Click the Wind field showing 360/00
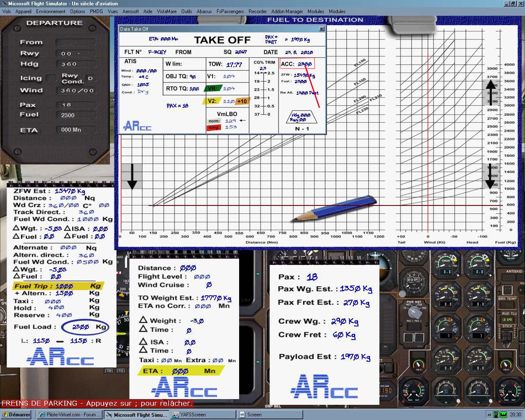This screenshot has height=420, width=525. 75,90
